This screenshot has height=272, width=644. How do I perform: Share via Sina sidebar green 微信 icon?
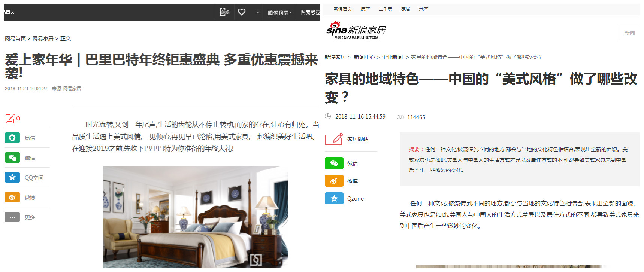[x=334, y=163]
